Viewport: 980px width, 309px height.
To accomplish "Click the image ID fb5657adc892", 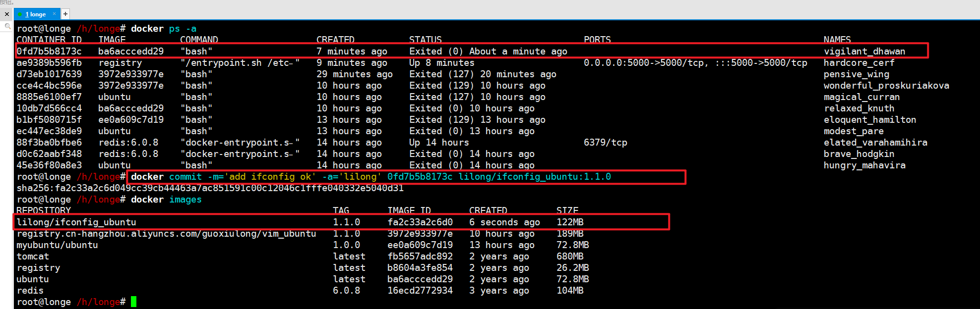I will (420, 257).
